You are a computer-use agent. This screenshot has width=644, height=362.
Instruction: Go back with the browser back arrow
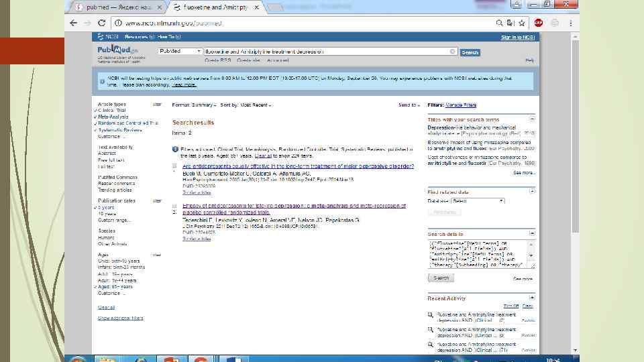click(74, 23)
